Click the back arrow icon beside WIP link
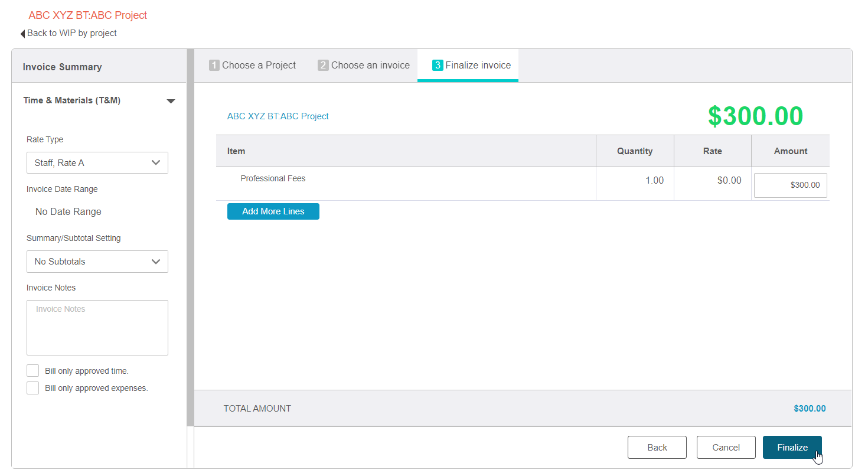 click(x=23, y=34)
